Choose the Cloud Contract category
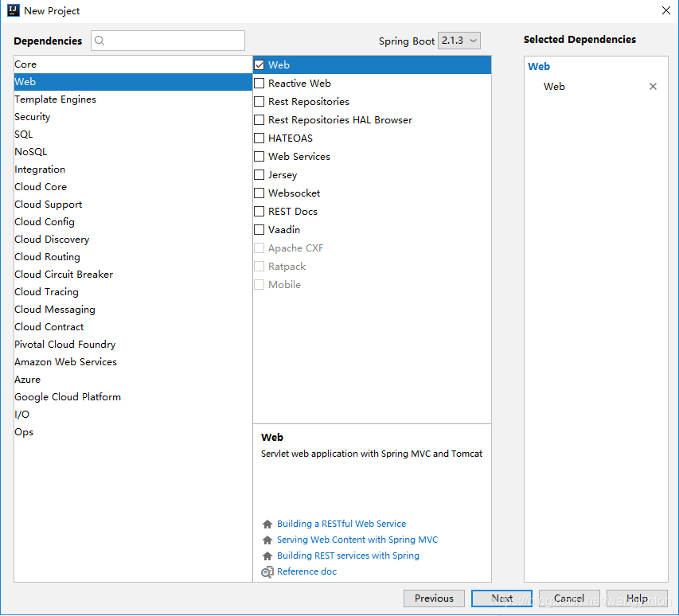 click(x=133, y=327)
